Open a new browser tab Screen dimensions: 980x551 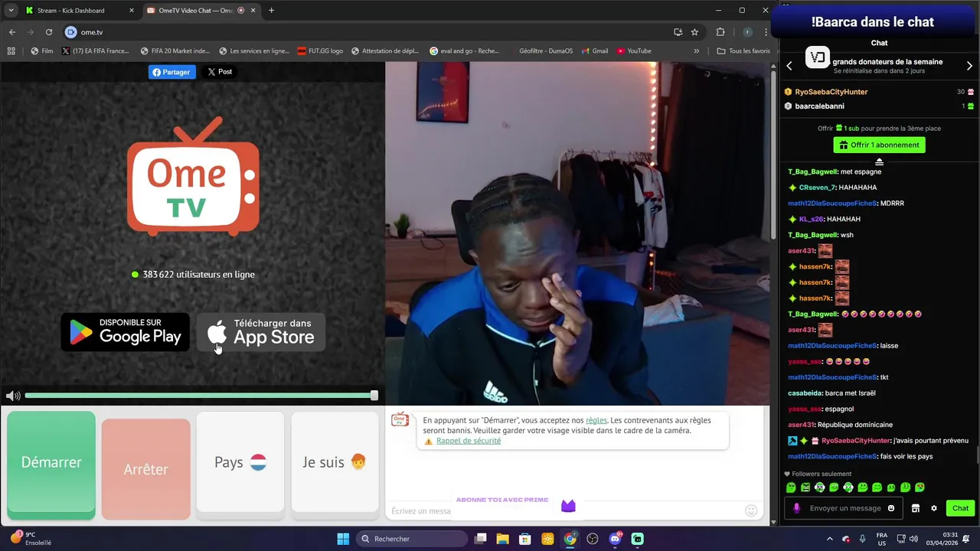tap(271, 11)
